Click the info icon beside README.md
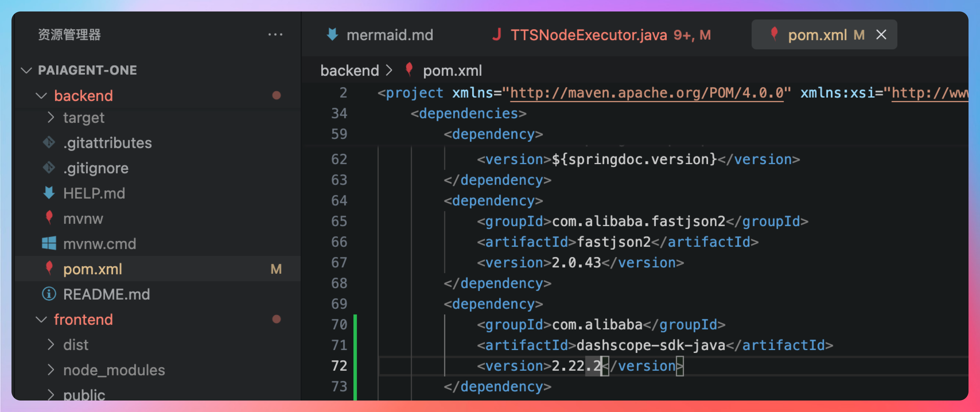The height and width of the screenshot is (412, 980). (x=49, y=294)
